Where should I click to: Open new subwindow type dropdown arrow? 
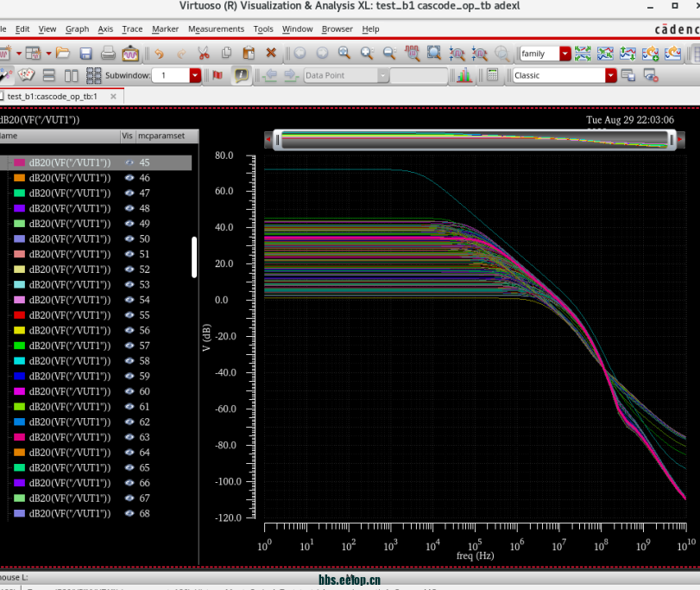(48, 54)
